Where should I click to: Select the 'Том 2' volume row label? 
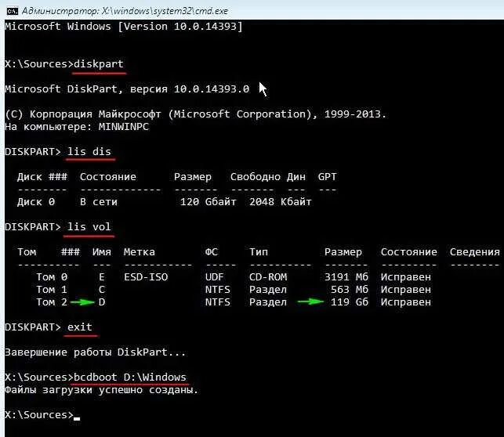[x=52, y=302]
